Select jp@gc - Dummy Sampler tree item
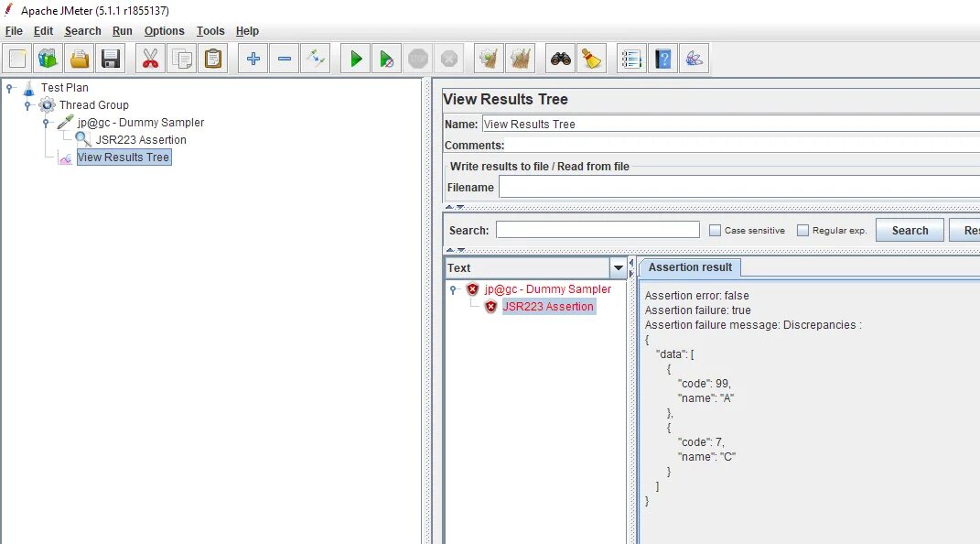 coord(141,123)
